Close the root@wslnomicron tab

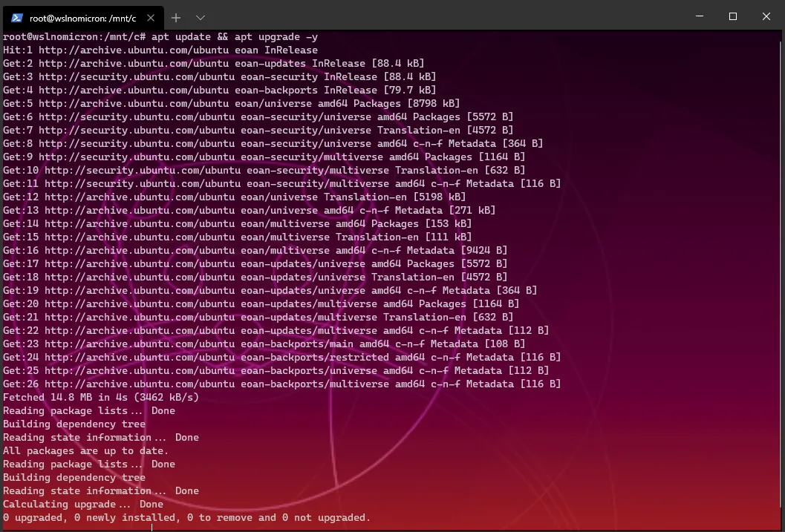149,17
